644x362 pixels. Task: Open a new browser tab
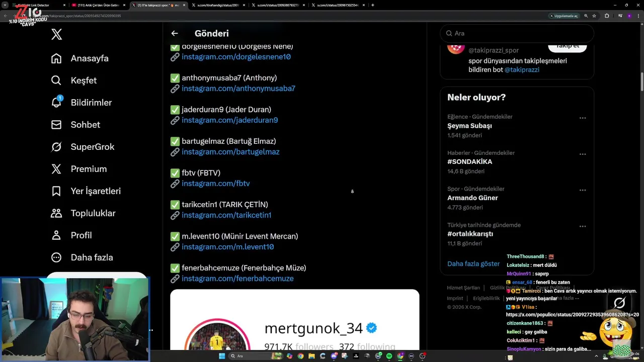(372, 5)
